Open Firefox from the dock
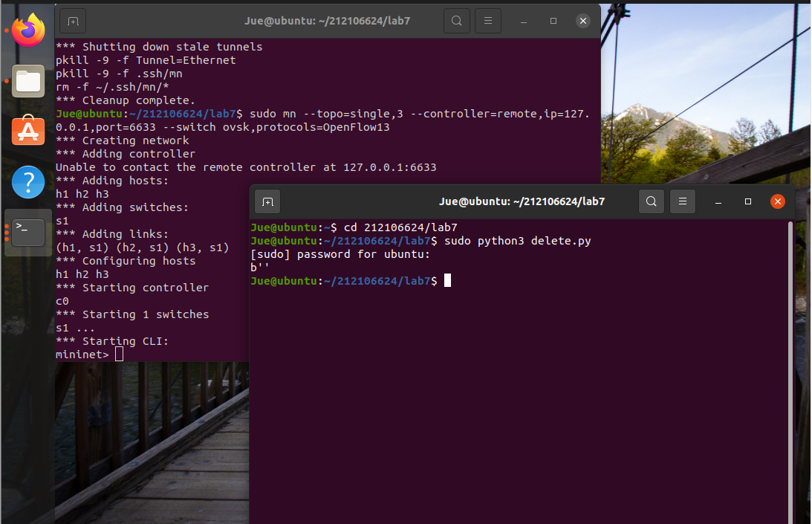This screenshot has height=524, width=812. [28, 30]
